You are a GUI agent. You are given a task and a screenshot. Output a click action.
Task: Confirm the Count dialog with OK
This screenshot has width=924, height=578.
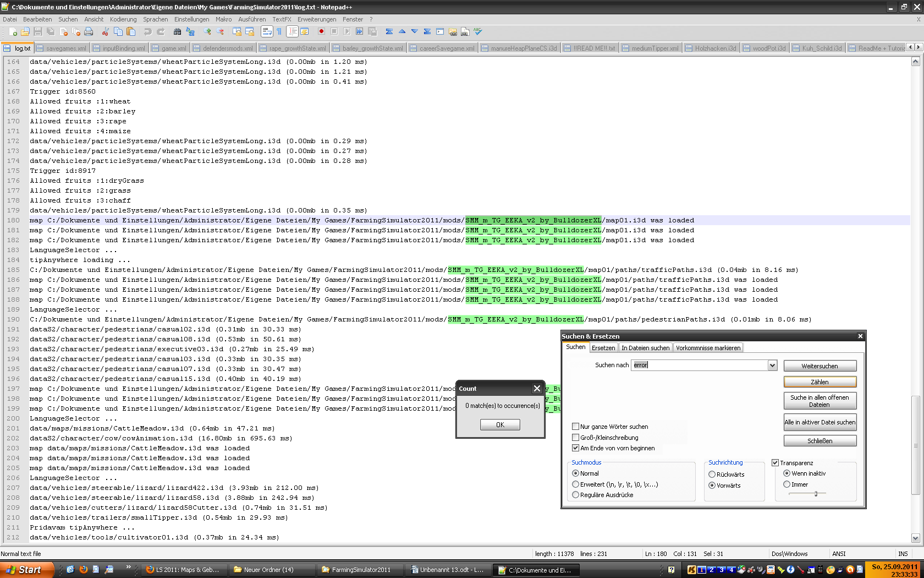point(500,425)
